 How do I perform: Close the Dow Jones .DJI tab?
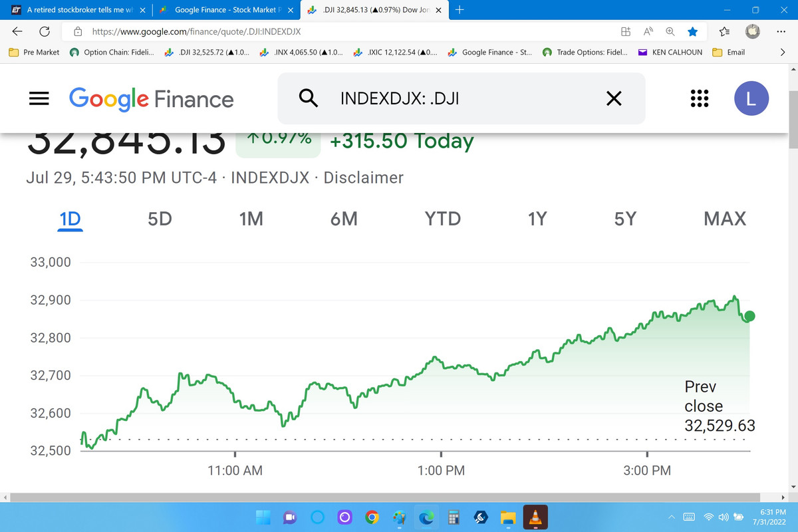[x=438, y=10]
